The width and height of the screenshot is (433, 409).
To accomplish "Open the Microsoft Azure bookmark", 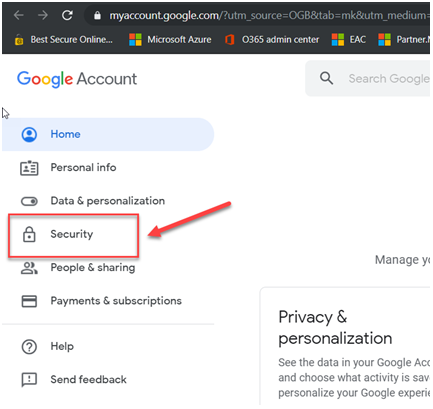I will click(x=170, y=40).
